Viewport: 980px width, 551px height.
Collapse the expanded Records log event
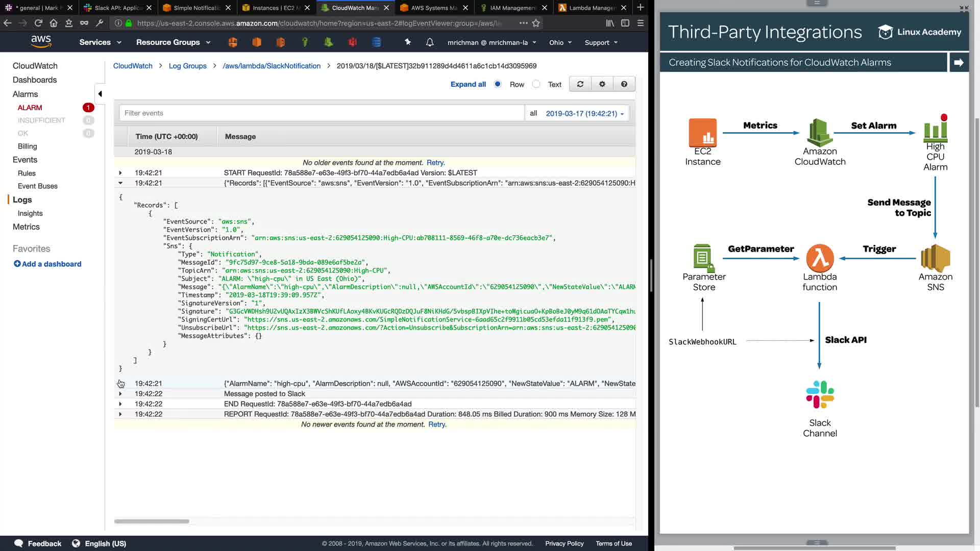pos(120,183)
